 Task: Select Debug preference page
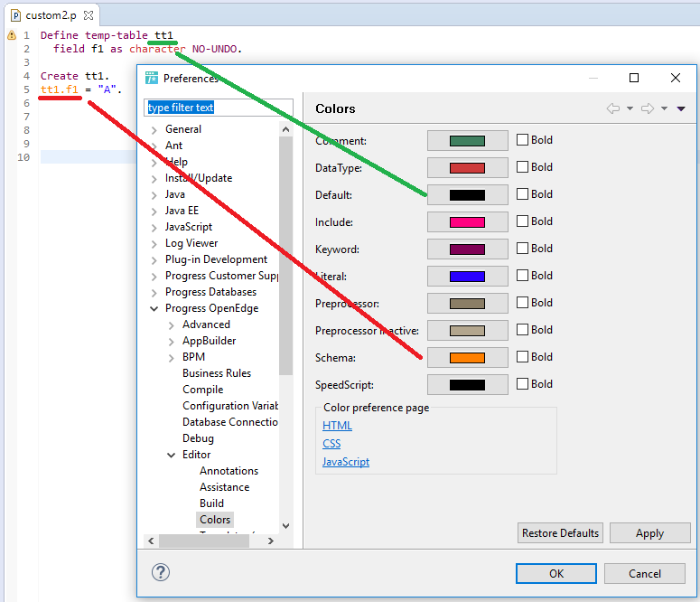pyautogui.click(x=198, y=438)
